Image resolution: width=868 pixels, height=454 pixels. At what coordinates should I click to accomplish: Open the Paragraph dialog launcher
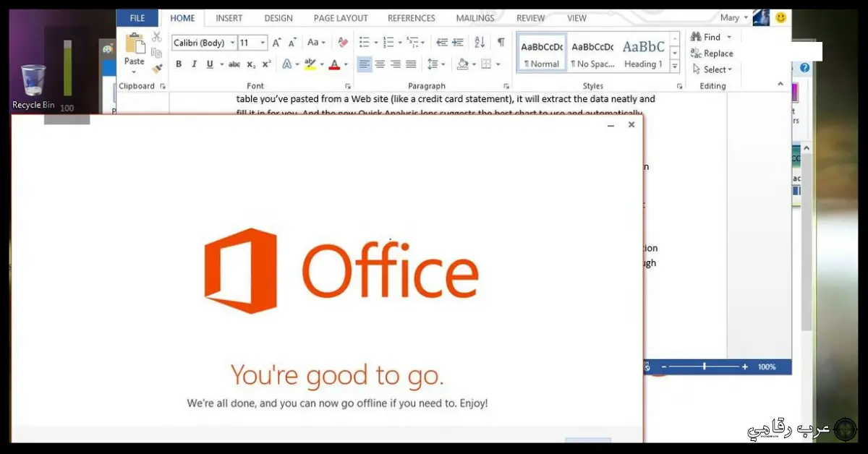[x=506, y=86]
